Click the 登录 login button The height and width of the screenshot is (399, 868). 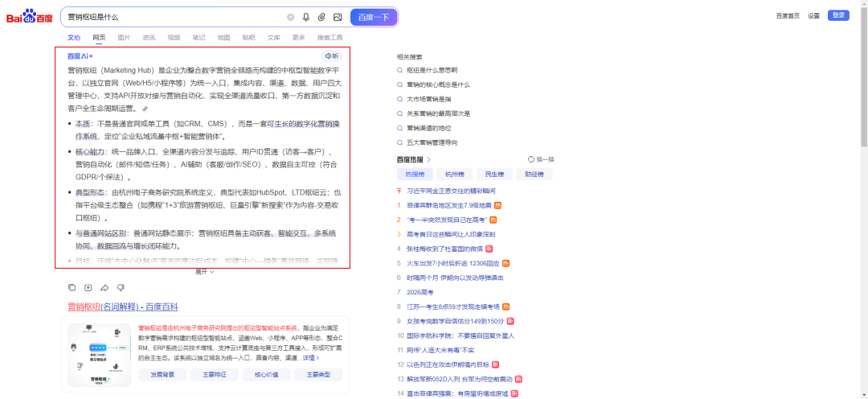click(838, 15)
